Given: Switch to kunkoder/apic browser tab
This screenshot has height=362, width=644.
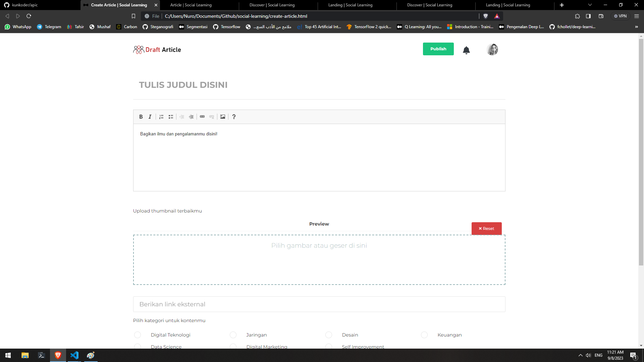Looking at the screenshot, I should (x=25, y=5).
